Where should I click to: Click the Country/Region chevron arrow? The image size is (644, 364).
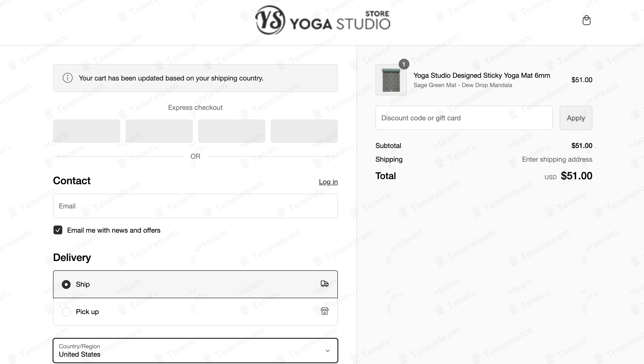pyautogui.click(x=327, y=351)
